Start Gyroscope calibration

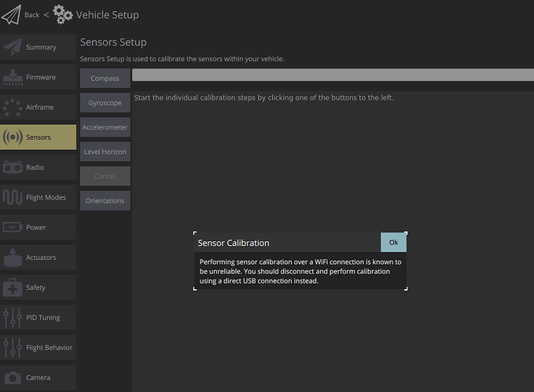pyautogui.click(x=105, y=103)
